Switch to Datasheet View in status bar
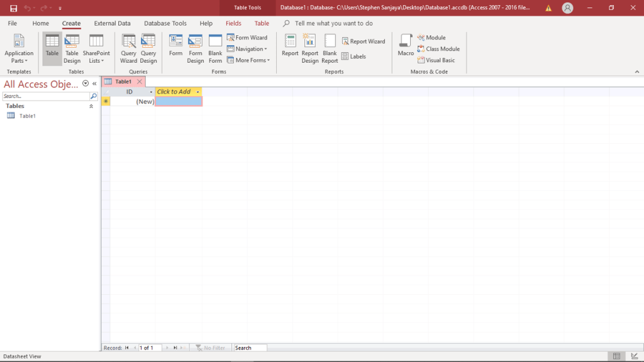The width and height of the screenshot is (644, 362). pos(617,356)
